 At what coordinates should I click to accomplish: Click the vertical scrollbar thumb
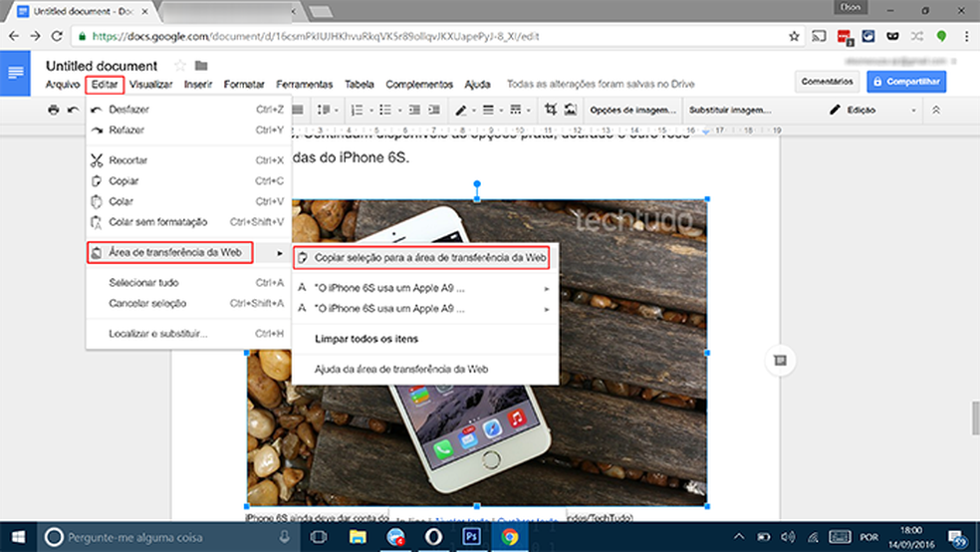click(x=975, y=417)
